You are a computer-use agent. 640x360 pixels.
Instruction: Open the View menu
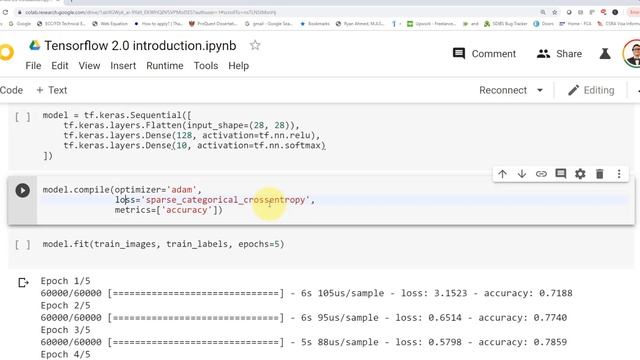pos(89,66)
